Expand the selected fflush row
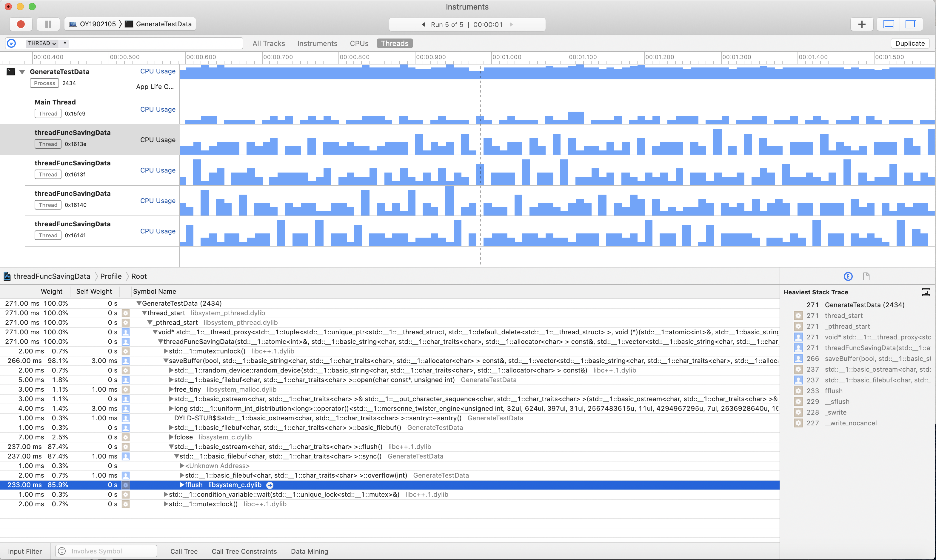 point(182,485)
